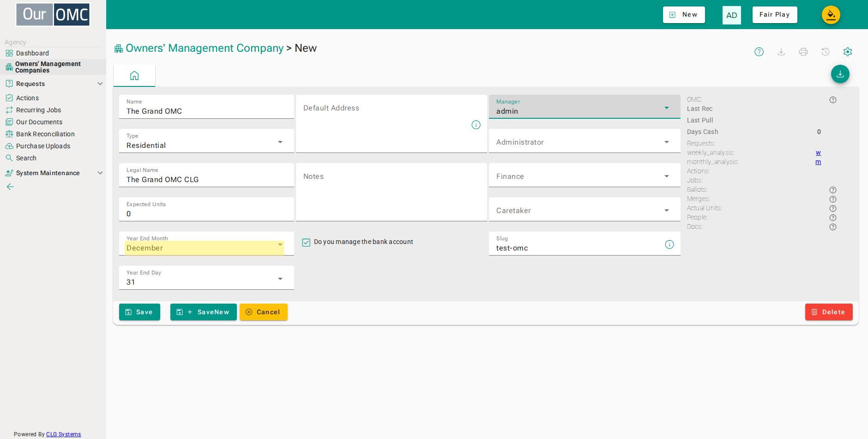Click the Name input field

pos(206,107)
